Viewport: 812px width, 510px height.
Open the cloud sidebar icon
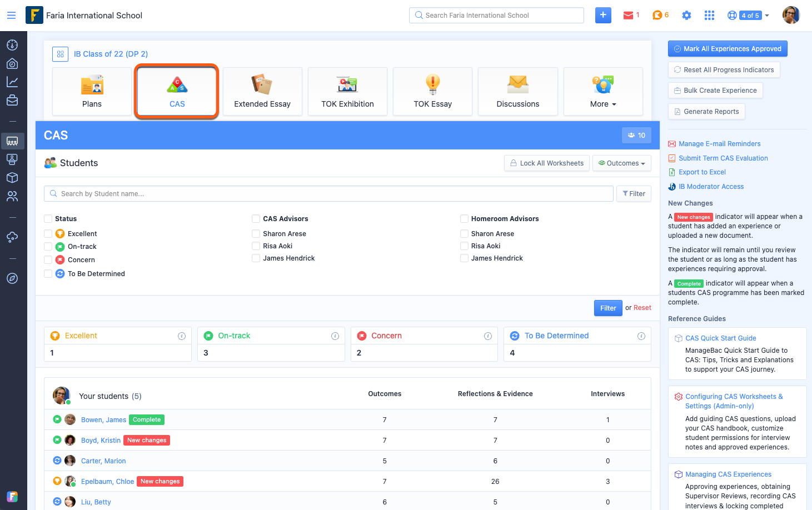tap(12, 237)
